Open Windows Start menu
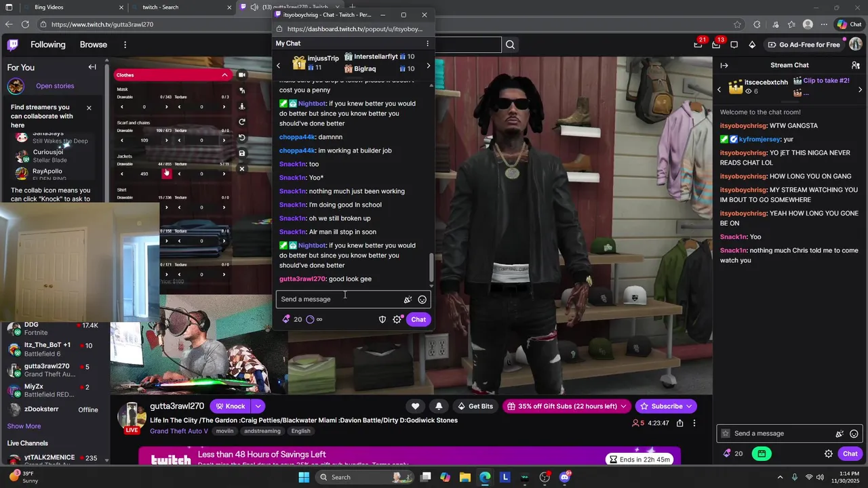The width and height of the screenshot is (868, 488). pyautogui.click(x=304, y=477)
